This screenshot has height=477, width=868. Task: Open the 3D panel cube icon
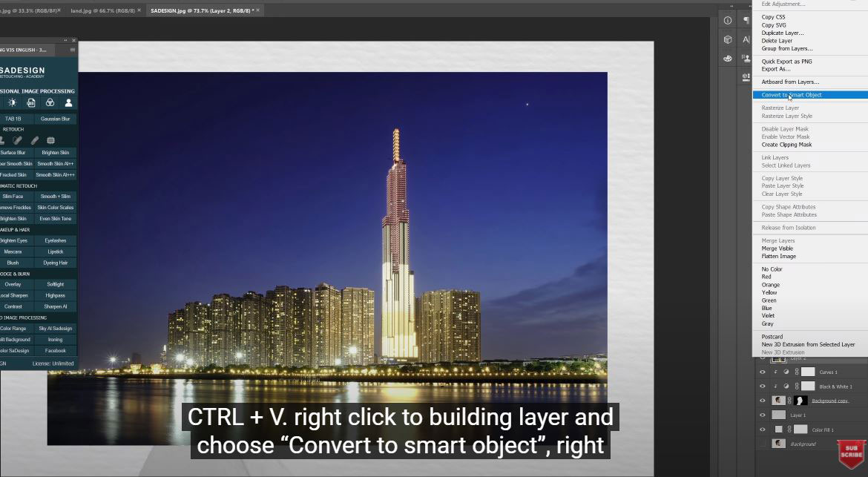point(727,39)
